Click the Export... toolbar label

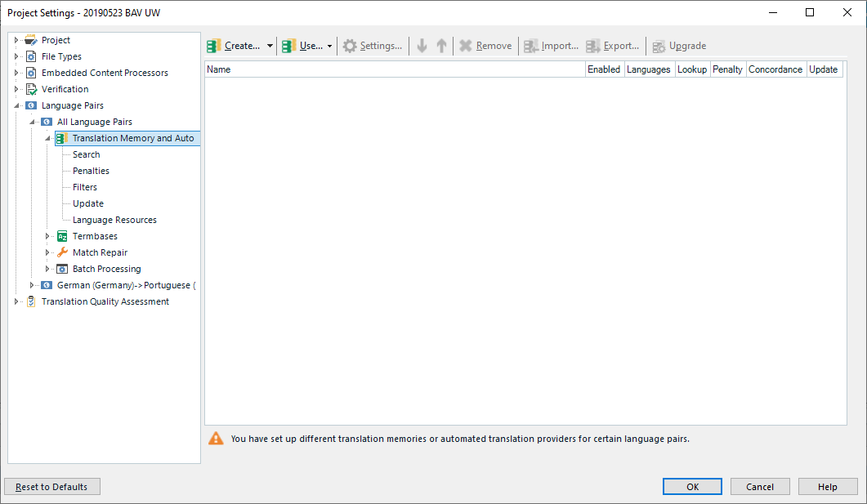click(622, 46)
